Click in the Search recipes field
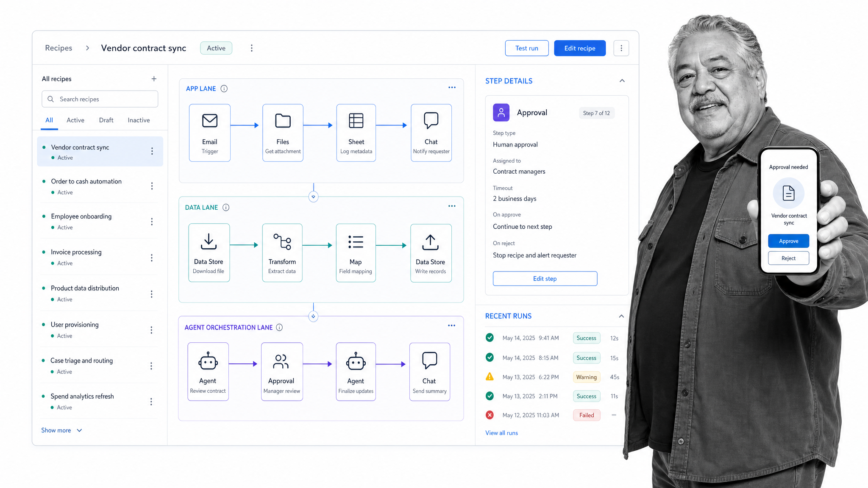This screenshot has height=488, width=868. 100,99
